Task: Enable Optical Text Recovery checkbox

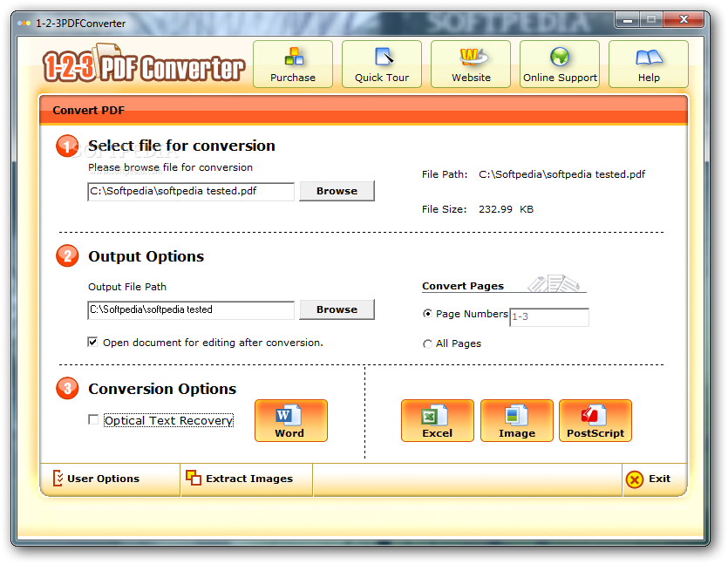Action: pos(93,419)
